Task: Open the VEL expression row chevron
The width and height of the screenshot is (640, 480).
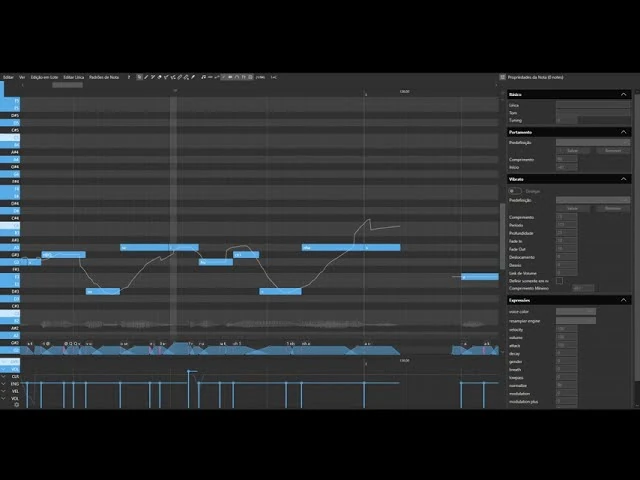Action: click(x=4, y=391)
